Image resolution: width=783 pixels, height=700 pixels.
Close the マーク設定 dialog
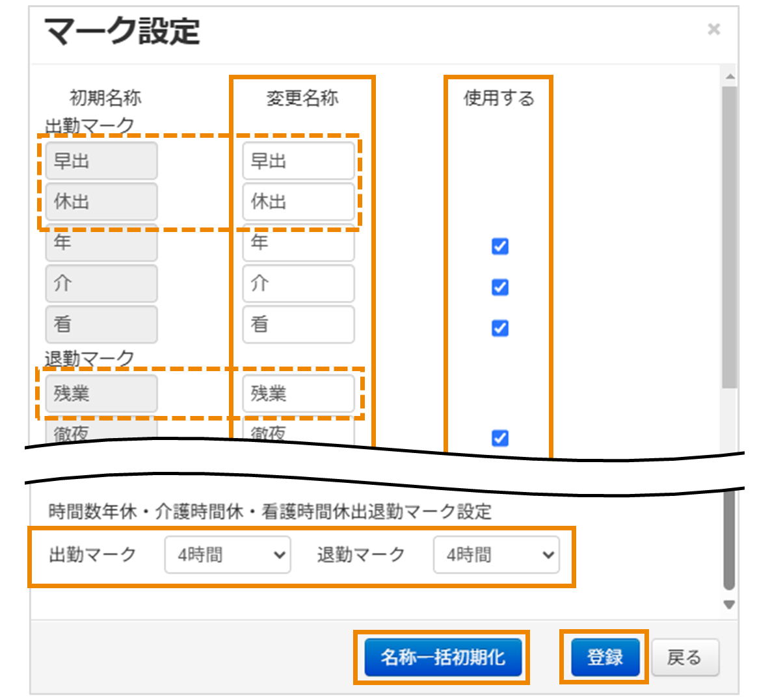tap(714, 29)
